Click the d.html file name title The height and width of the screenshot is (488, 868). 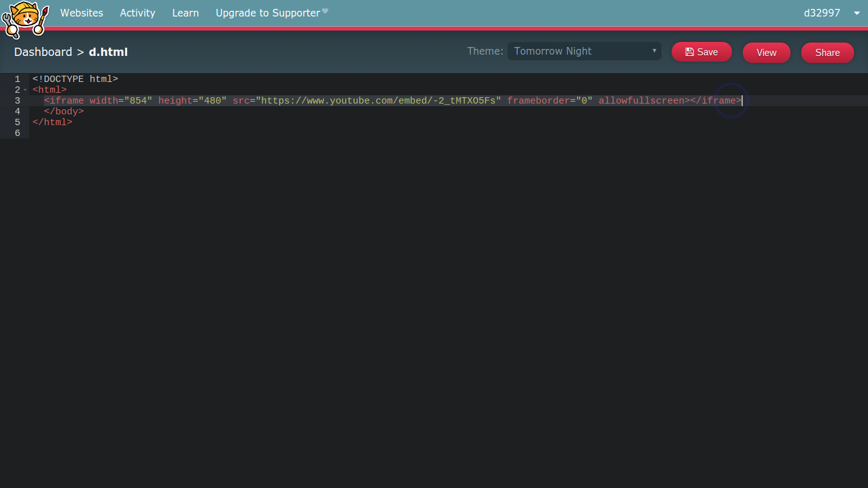(108, 52)
